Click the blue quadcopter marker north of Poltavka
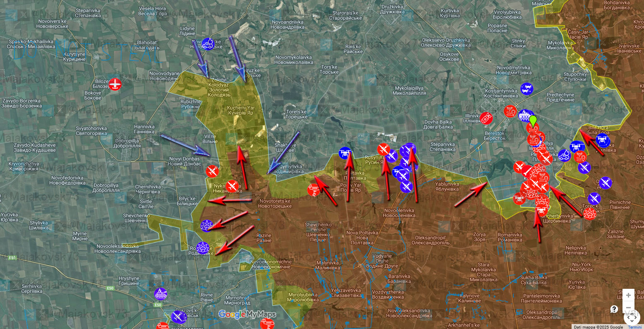Screen dimensions: 644x329 pyautogui.click(x=345, y=153)
